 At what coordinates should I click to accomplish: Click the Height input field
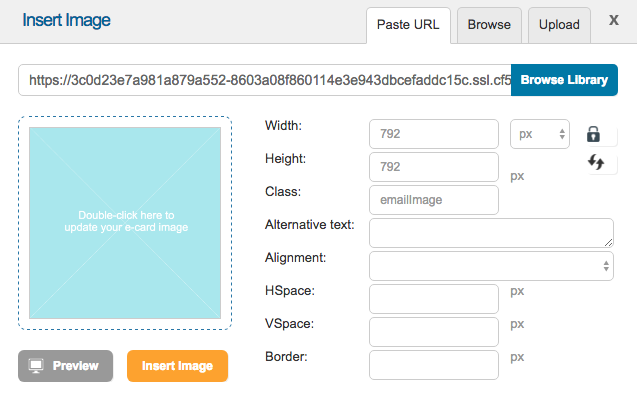point(434,167)
